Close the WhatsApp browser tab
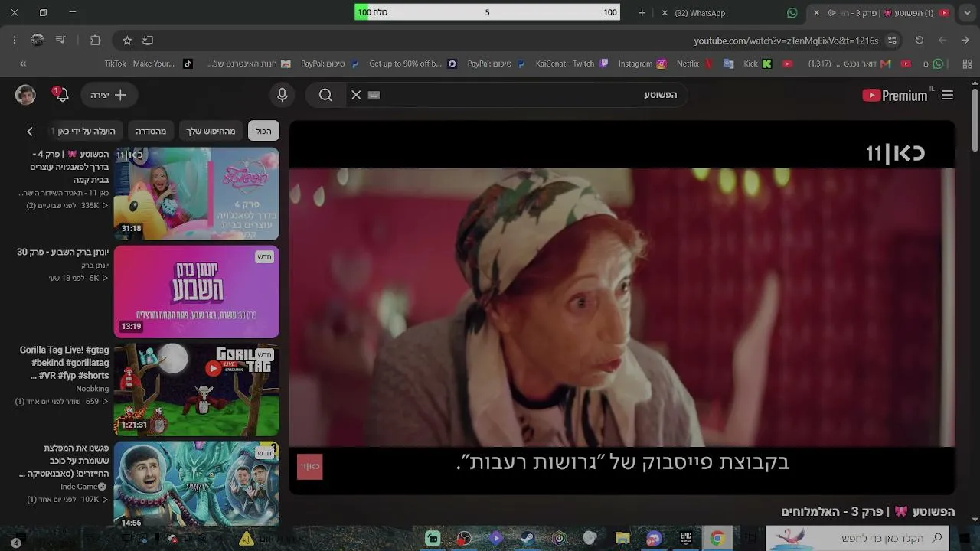The width and height of the screenshot is (980, 551). pyautogui.click(x=665, y=13)
